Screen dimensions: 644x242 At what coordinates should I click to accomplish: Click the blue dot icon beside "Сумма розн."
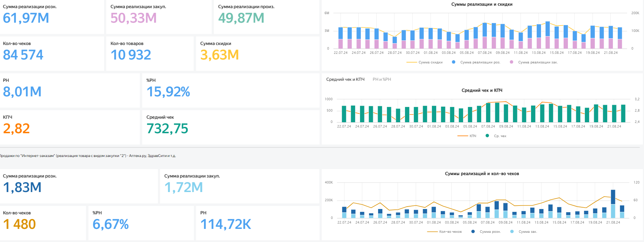[473, 231]
